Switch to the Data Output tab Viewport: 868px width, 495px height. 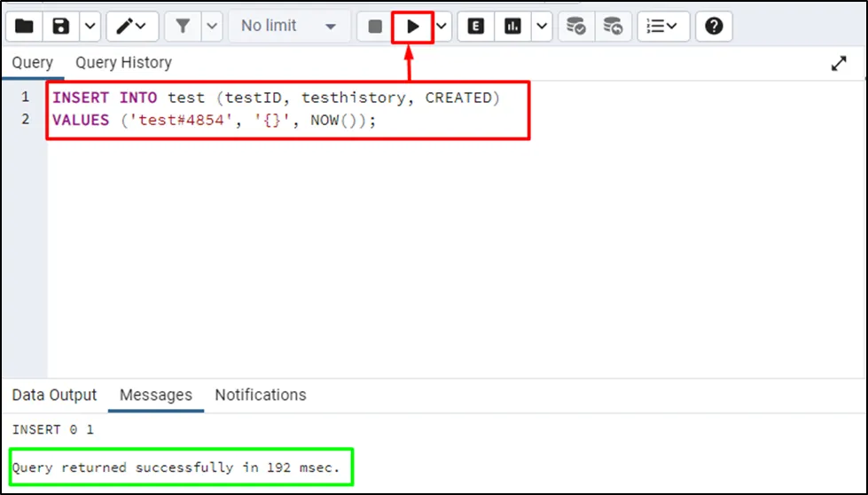54,395
